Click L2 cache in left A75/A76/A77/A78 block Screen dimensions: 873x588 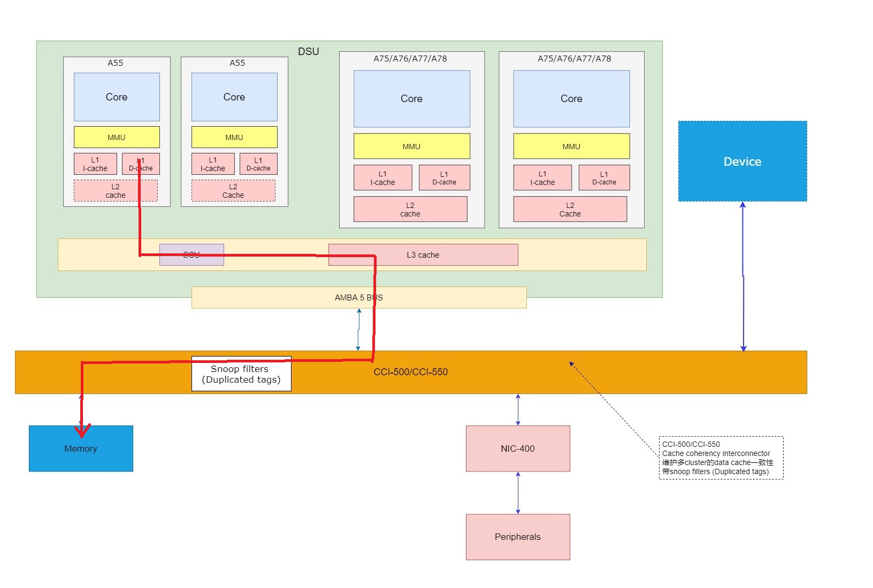[x=410, y=209]
